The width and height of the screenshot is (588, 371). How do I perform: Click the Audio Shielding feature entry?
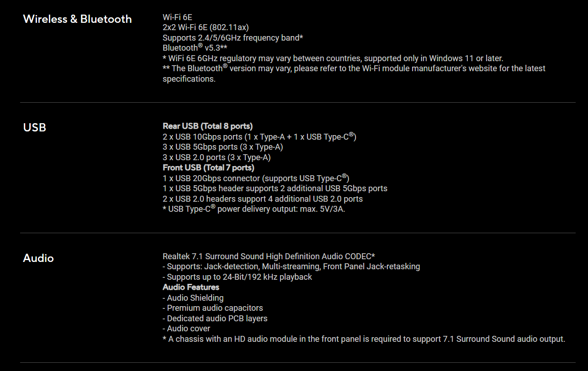click(193, 298)
